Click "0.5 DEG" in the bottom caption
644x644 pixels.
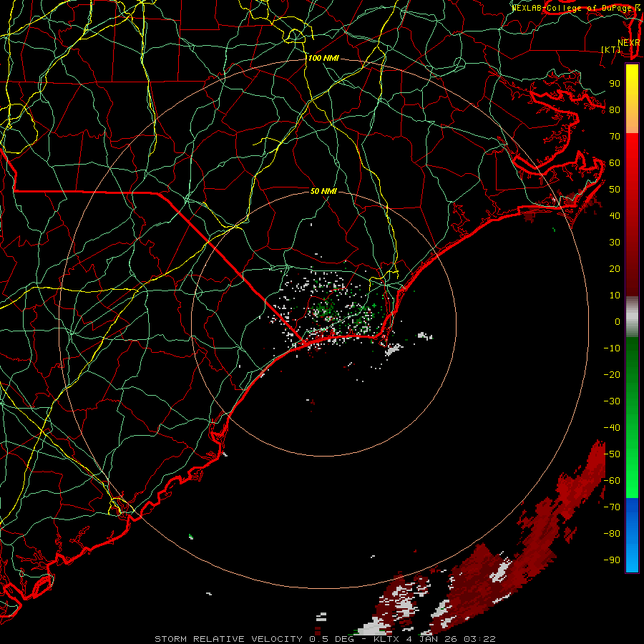[332, 639]
